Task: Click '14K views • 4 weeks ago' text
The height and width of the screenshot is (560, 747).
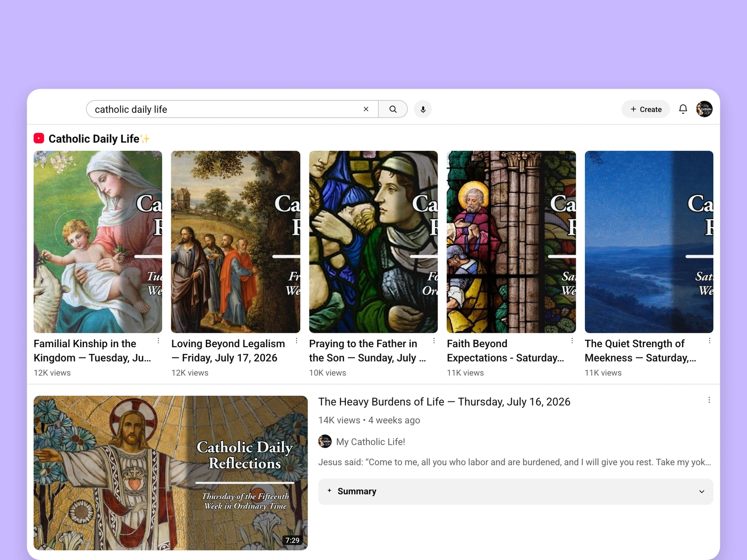Action: [x=369, y=420]
